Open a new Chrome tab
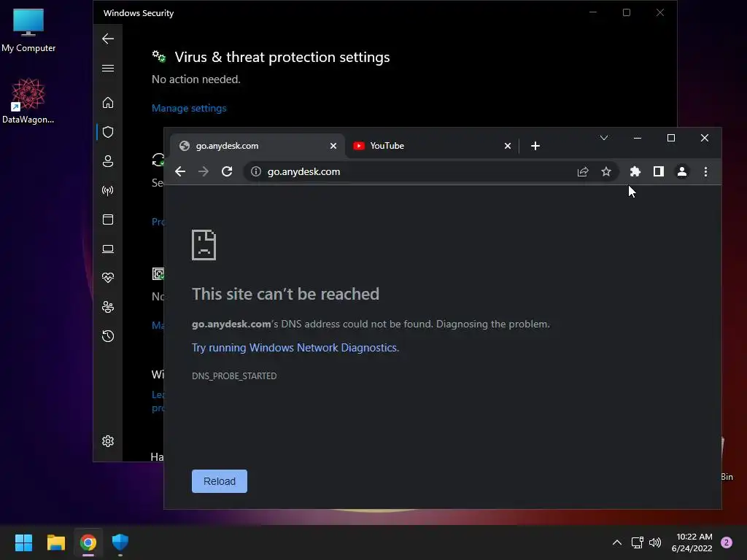Screen dimensions: 747x560 535,146
